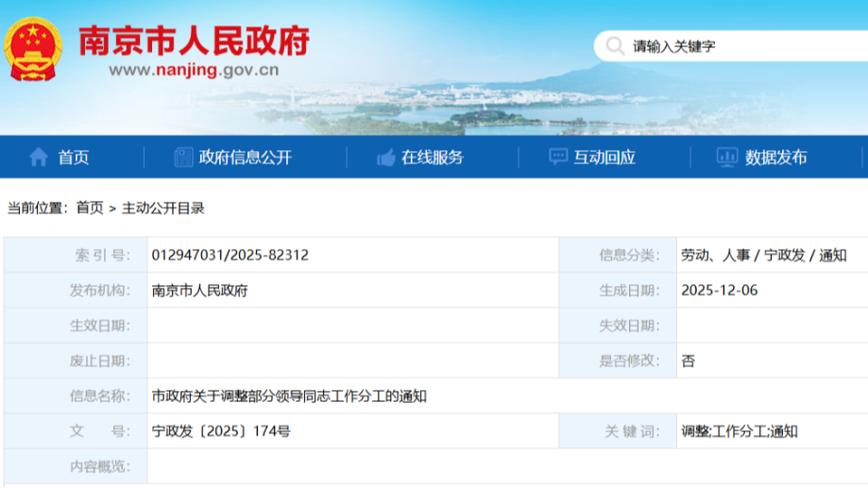Open the 政府信息公开 menu item
This screenshot has width=868, height=488.
pos(246,158)
